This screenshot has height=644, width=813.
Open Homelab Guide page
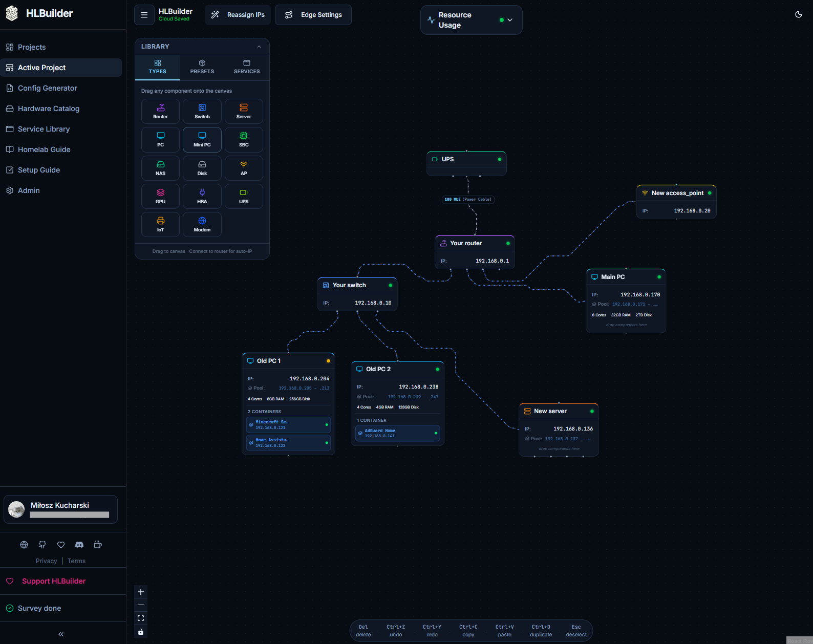pos(61,149)
